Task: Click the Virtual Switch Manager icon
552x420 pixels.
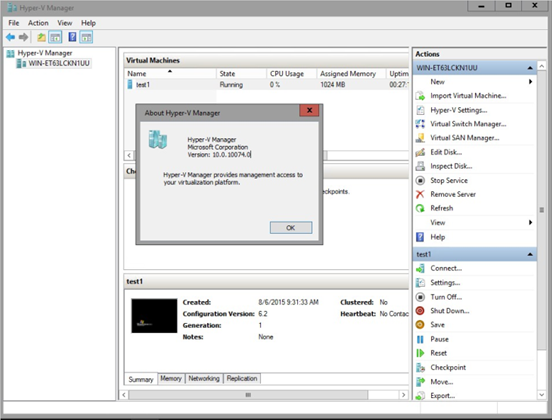Action: (420, 124)
